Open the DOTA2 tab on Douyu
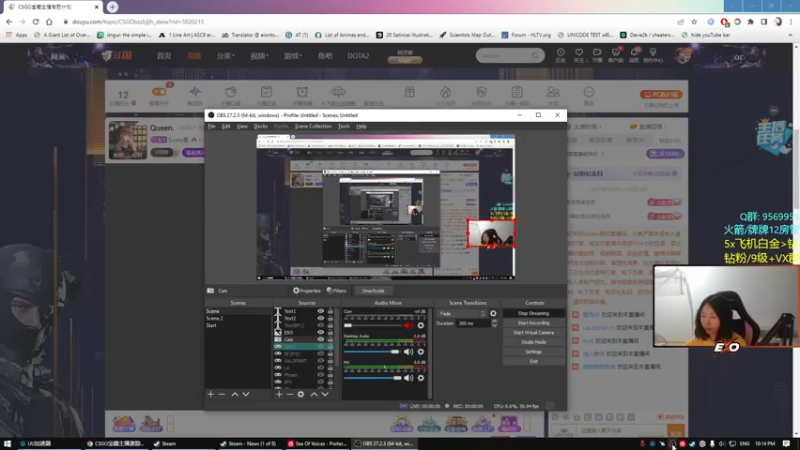The image size is (800, 450). click(x=358, y=56)
